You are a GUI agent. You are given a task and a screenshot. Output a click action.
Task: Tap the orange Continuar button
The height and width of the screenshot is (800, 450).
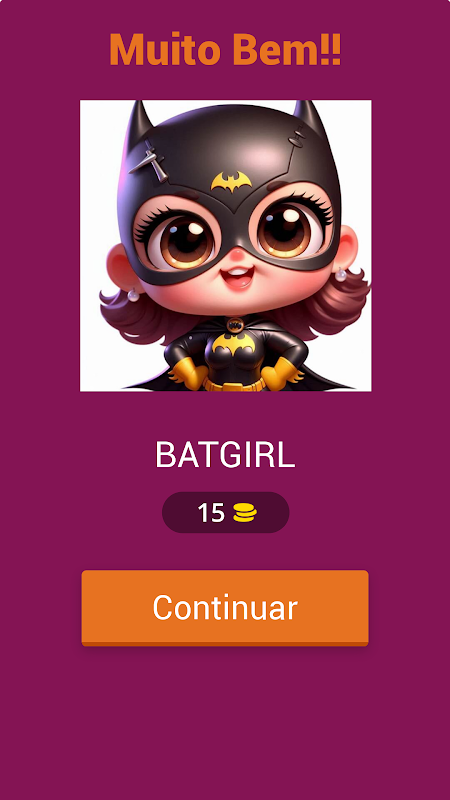click(225, 608)
